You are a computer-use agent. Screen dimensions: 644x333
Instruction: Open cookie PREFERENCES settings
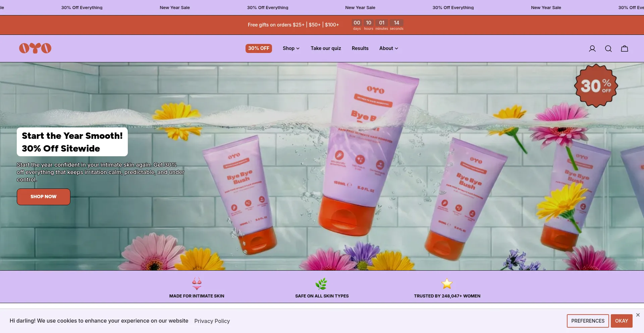(x=587, y=321)
